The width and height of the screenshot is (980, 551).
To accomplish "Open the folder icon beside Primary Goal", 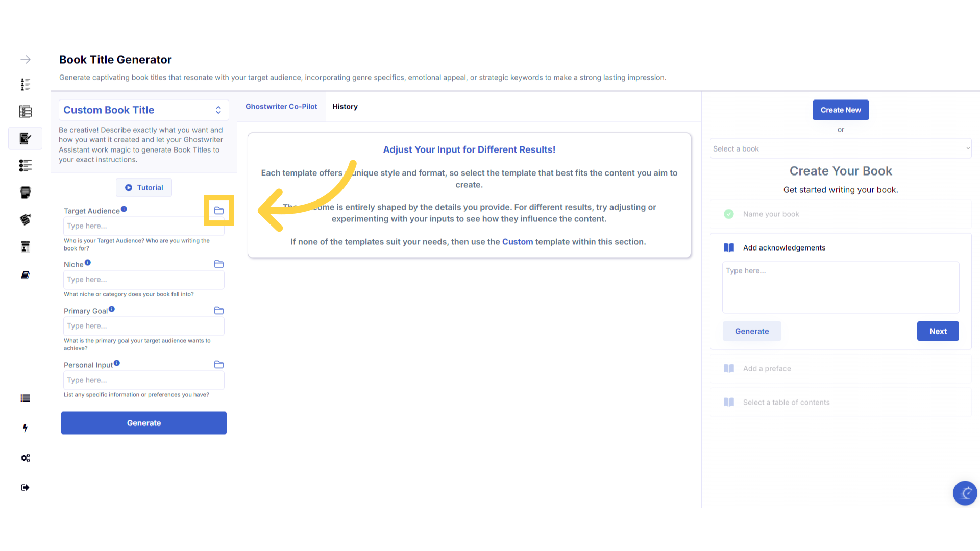I will click(x=219, y=311).
